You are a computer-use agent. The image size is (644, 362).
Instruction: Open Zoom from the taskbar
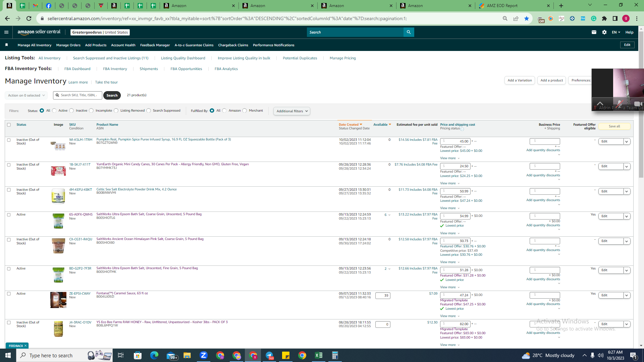(204, 355)
